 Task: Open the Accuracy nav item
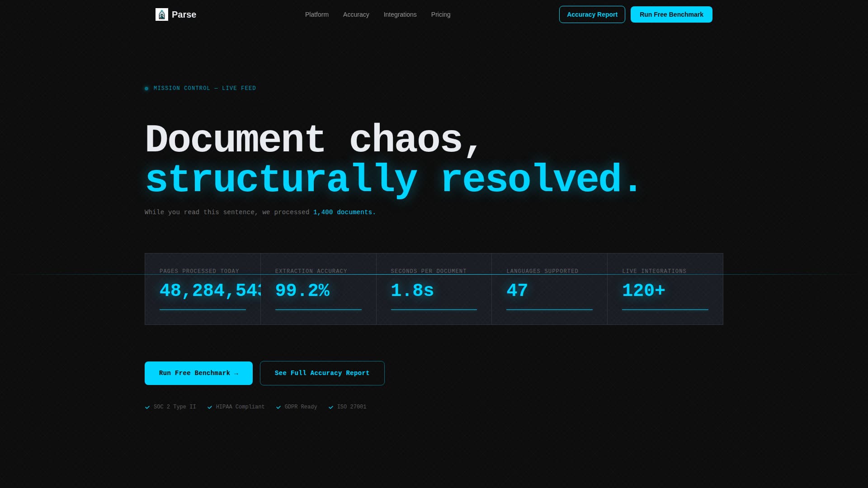356,14
